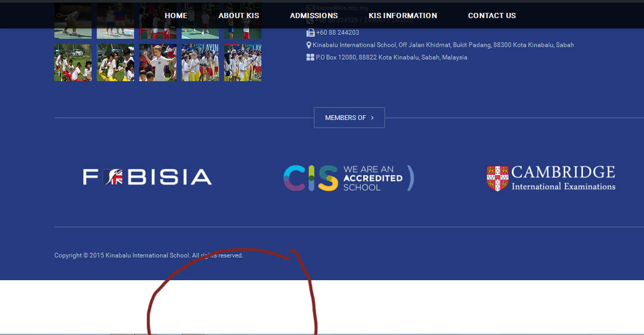Select ADMISSIONS in the navigation bar

click(x=314, y=16)
